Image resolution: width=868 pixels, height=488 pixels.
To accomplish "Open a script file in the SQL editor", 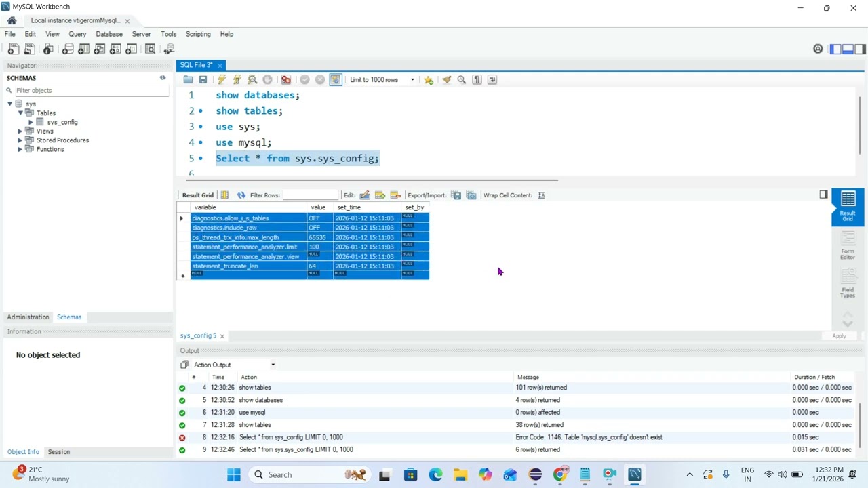I will tap(188, 80).
